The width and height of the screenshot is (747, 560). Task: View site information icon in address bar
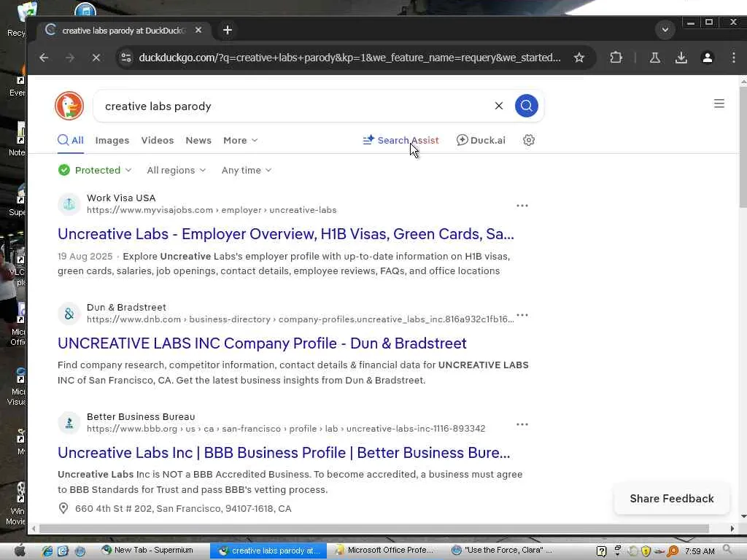pos(126,58)
